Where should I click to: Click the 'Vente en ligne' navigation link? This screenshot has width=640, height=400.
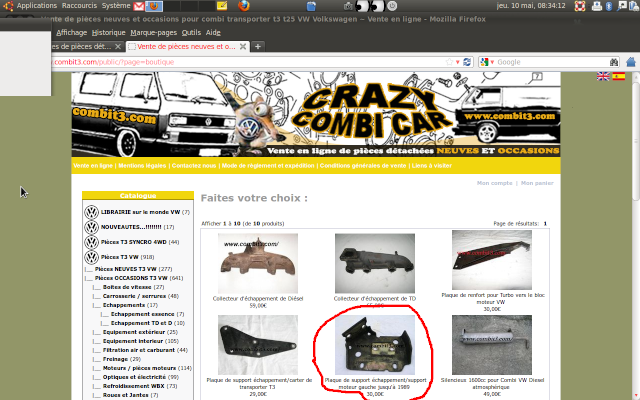[x=93, y=166]
